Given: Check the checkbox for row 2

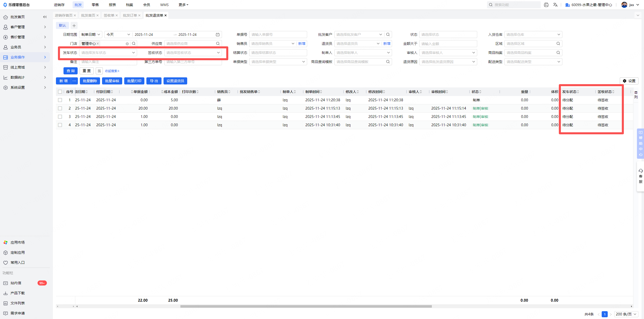Looking at the screenshot, I should pos(60,108).
